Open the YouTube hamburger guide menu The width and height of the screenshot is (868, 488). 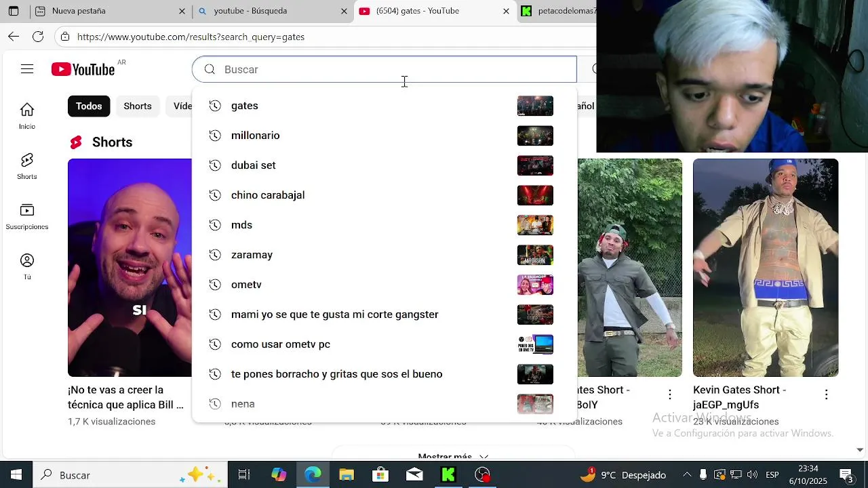27,69
